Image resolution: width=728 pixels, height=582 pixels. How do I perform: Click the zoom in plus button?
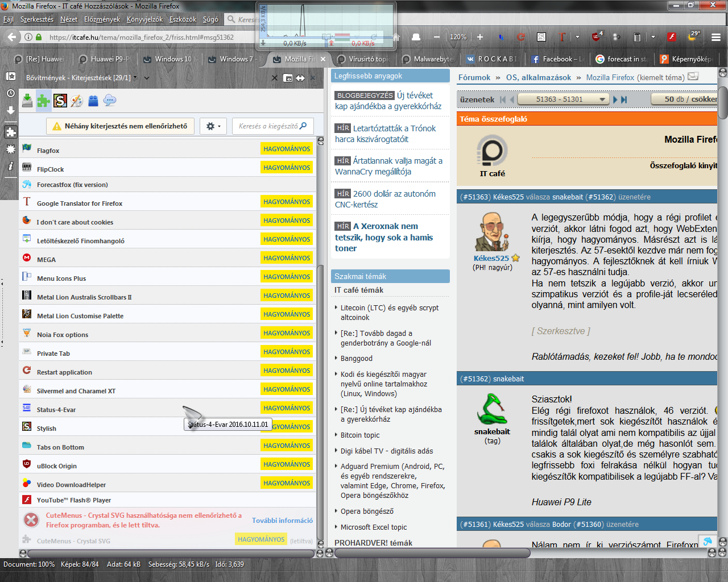[479, 37]
